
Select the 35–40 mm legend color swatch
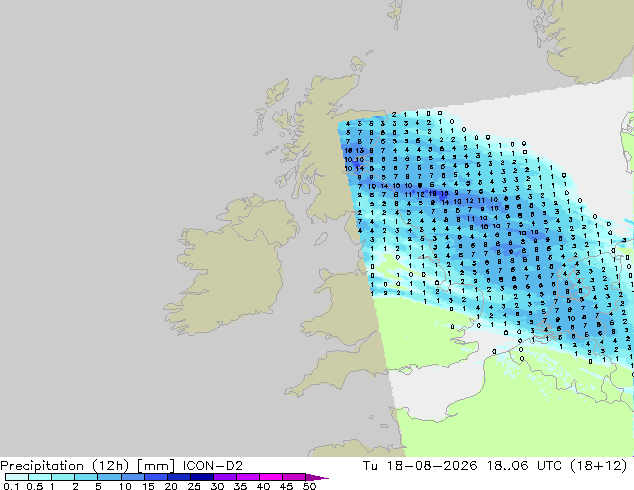coord(247,477)
